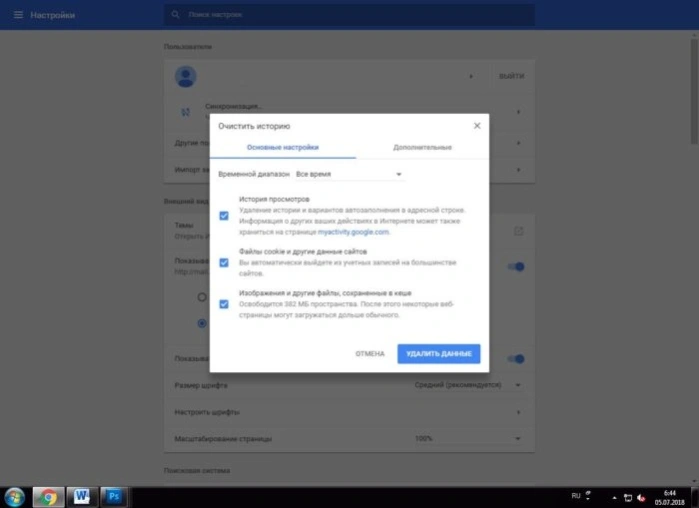Uncheck the cached images and files checkbox

click(224, 304)
